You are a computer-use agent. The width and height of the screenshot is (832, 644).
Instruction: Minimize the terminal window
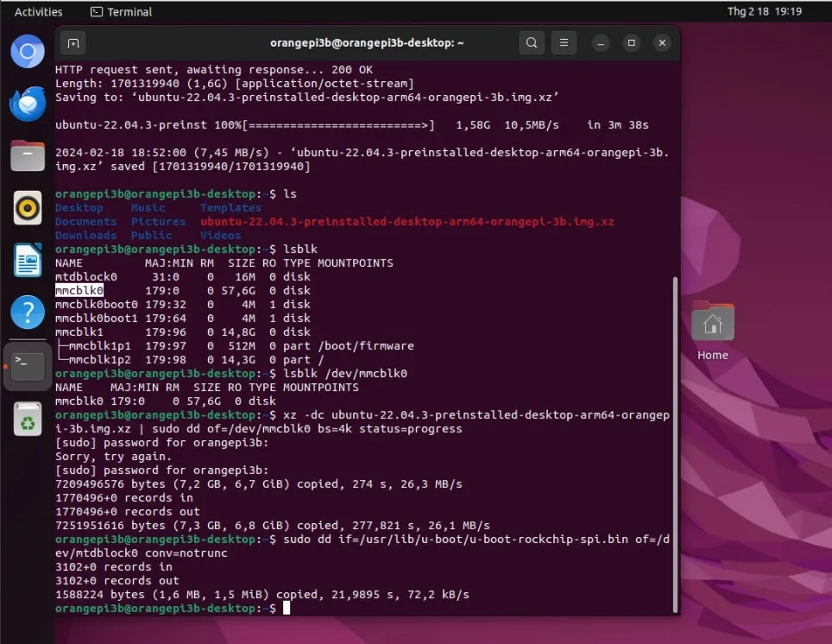(601, 43)
